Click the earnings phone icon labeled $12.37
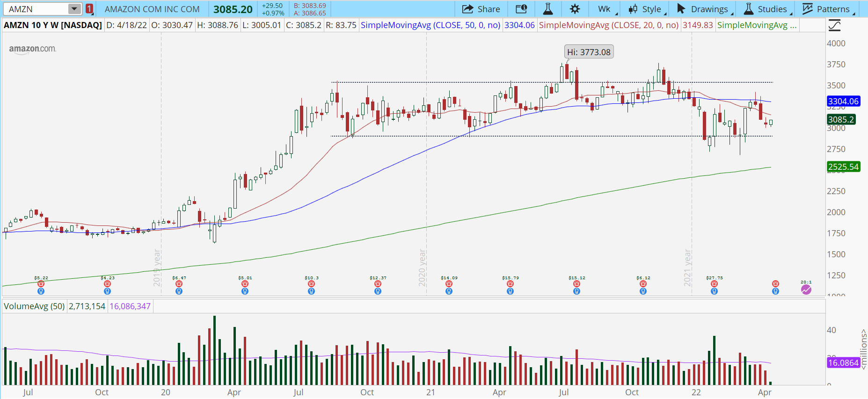The height and width of the screenshot is (399, 868). [378, 284]
